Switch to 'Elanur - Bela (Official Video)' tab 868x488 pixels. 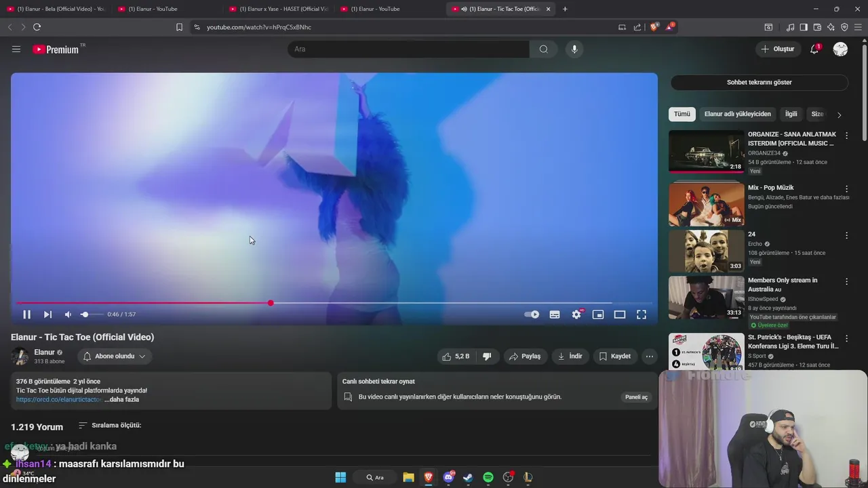[56, 9]
